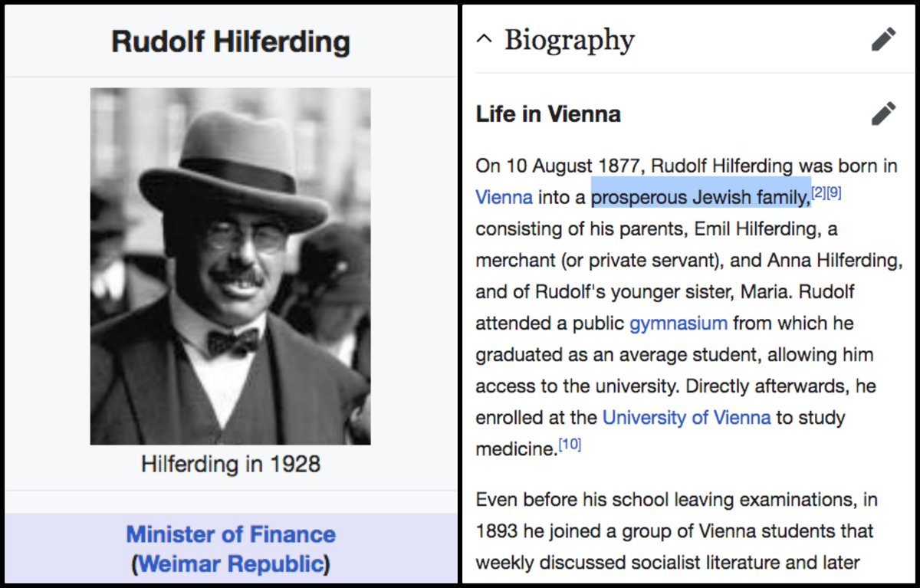This screenshot has height=588, width=920.
Task: Click the Biography section edit pencil
Action: tap(883, 40)
